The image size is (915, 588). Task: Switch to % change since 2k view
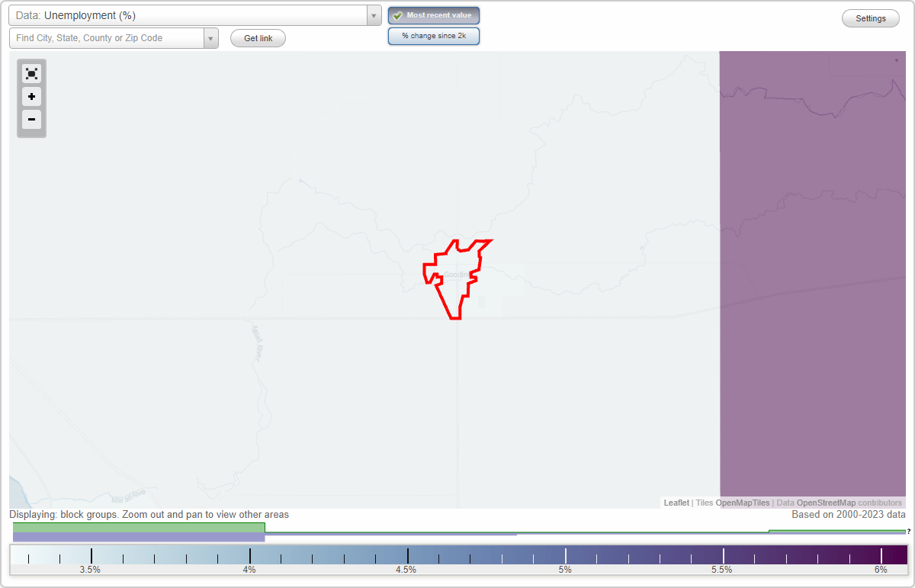pyautogui.click(x=433, y=35)
